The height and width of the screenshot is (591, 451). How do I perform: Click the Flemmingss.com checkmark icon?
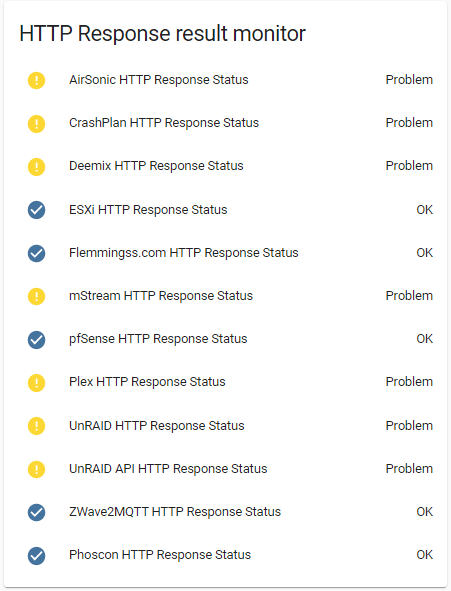coord(37,253)
